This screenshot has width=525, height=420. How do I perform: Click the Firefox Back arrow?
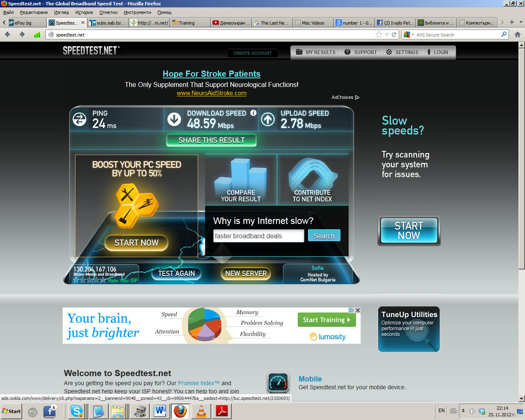pos(7,34)
